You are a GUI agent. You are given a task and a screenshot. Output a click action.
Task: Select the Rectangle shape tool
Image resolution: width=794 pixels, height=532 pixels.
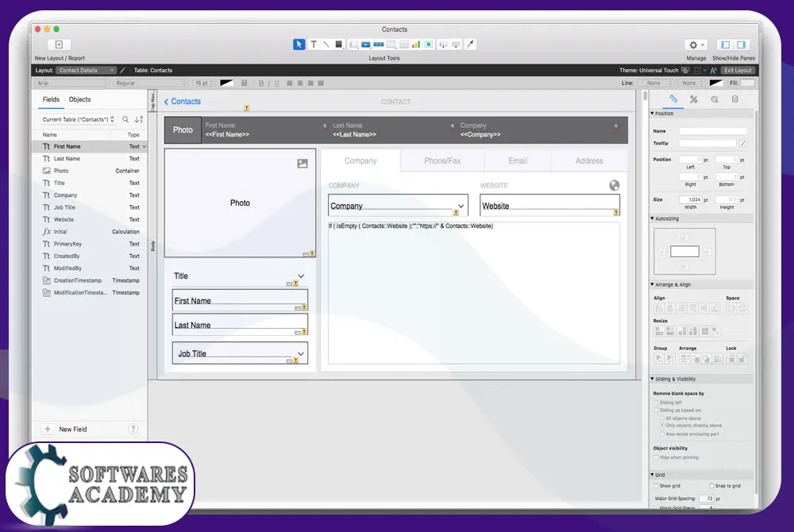(339, 44)
